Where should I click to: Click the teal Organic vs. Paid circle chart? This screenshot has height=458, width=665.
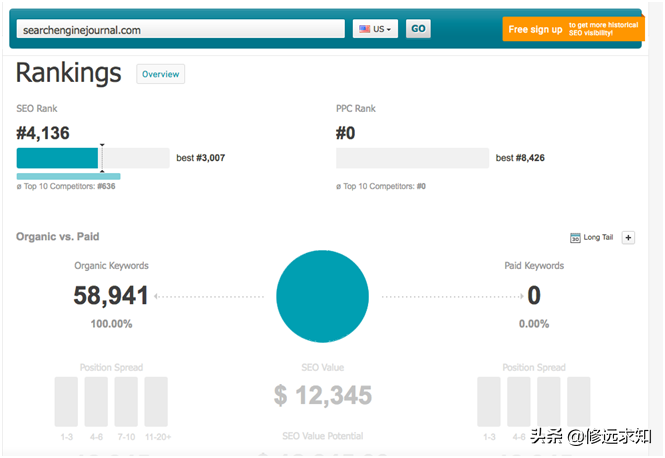click(322, 296)
